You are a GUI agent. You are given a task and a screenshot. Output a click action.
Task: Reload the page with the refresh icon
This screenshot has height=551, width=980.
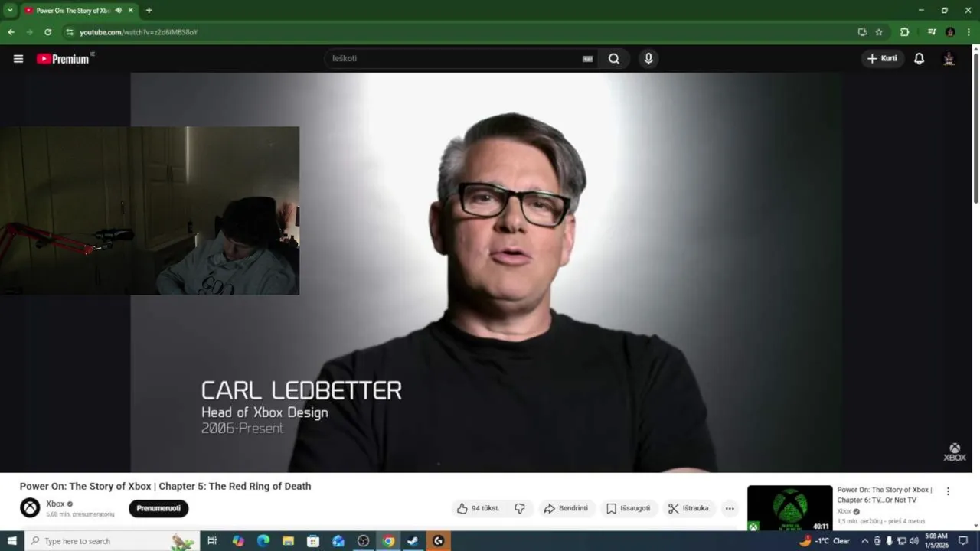click(47, 32)
